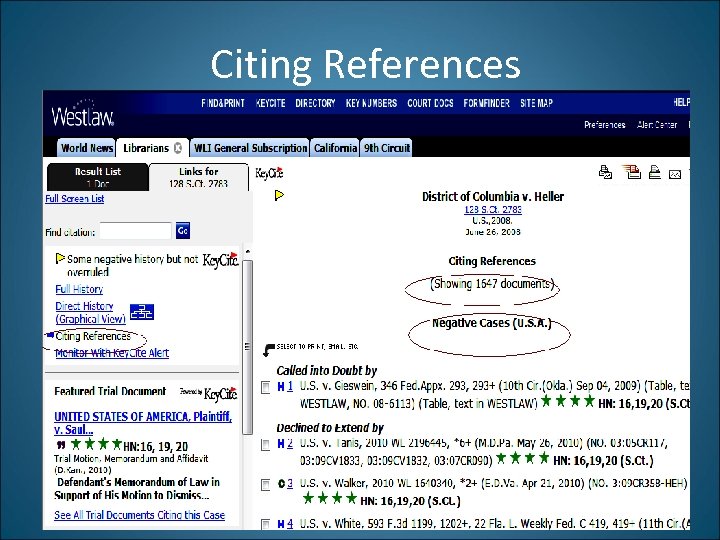Open the 128 S.Ct. 2783 citation link
This screenshot has width=720, height=540.
pyautogui.click(x=493, y=209)
